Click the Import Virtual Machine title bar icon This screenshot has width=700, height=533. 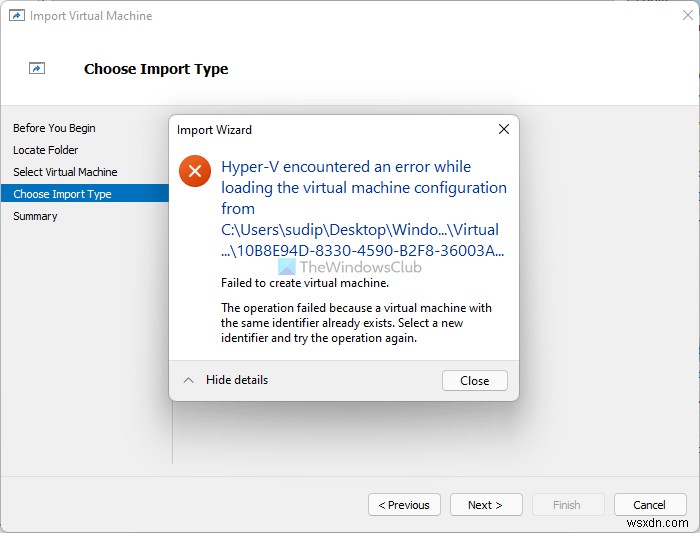[x=16, y=16]
